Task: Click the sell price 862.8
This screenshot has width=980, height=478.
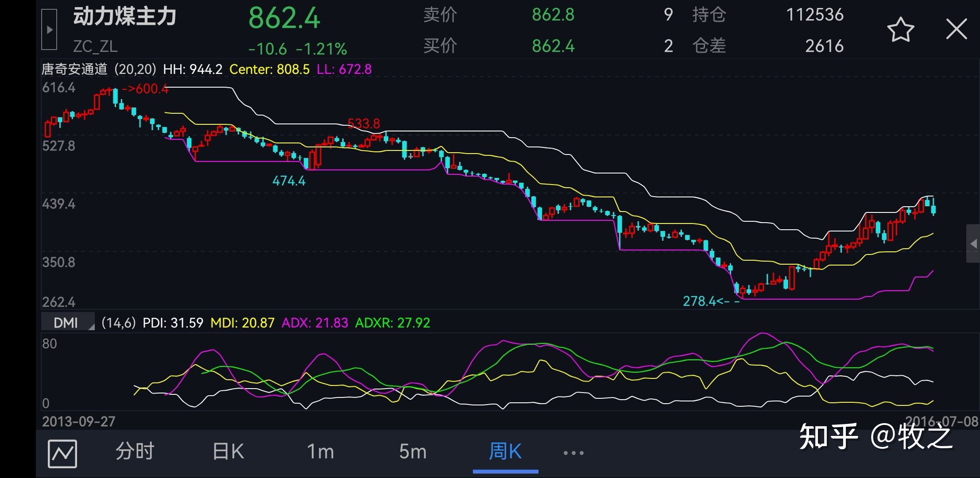Action: pyautogui.click(x=553, y=15)
